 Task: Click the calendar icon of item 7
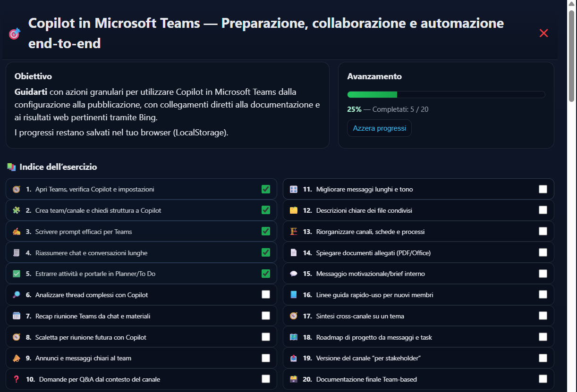pyautogui.click(x=17, y=316)
